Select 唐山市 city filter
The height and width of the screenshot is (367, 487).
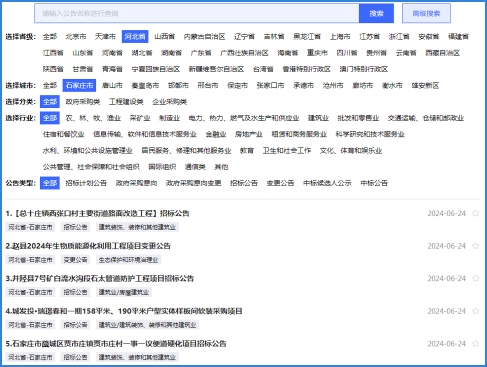tap(112, 85)
